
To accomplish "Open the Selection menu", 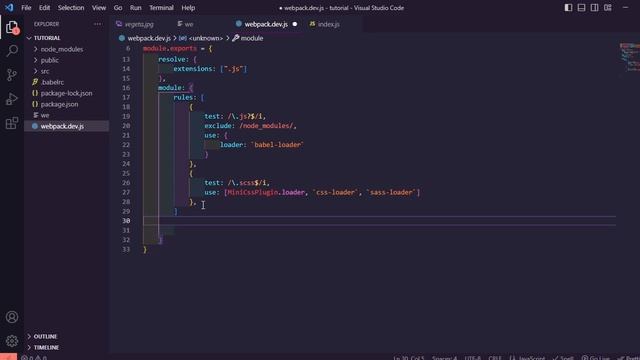I will [71, 7].
